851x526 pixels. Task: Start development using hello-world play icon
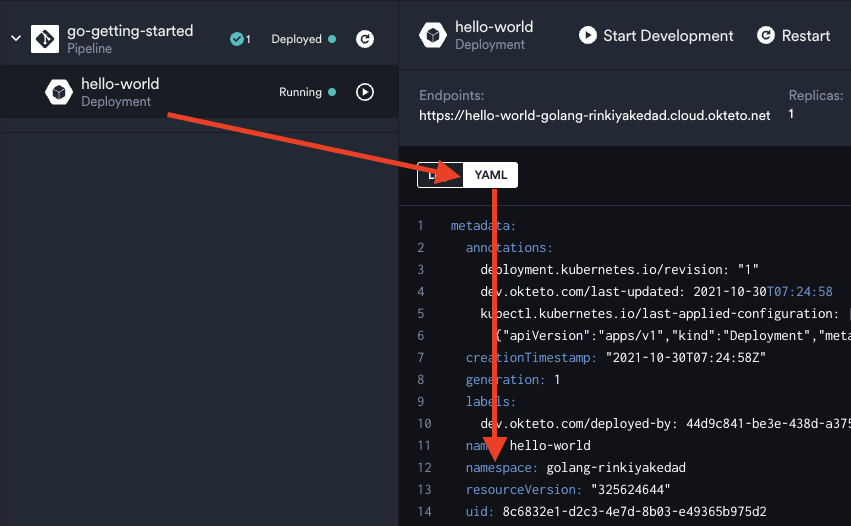tap(365, 92)
